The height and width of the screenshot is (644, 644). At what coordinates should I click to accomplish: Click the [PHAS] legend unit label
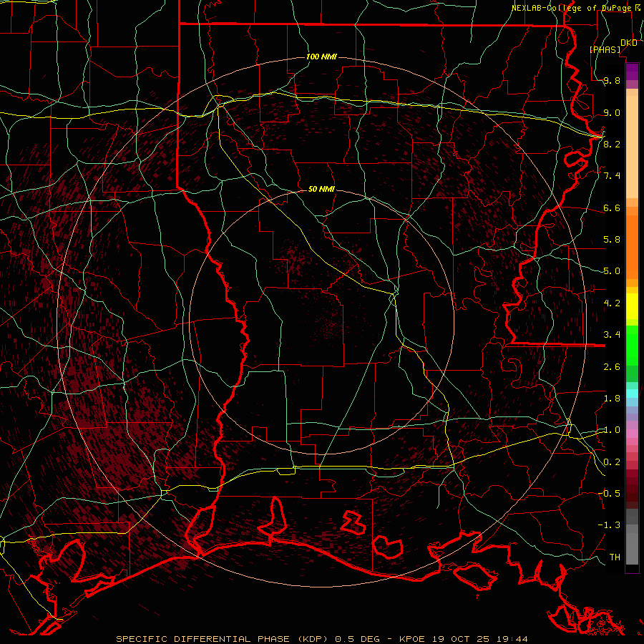(x=605, y=49)
